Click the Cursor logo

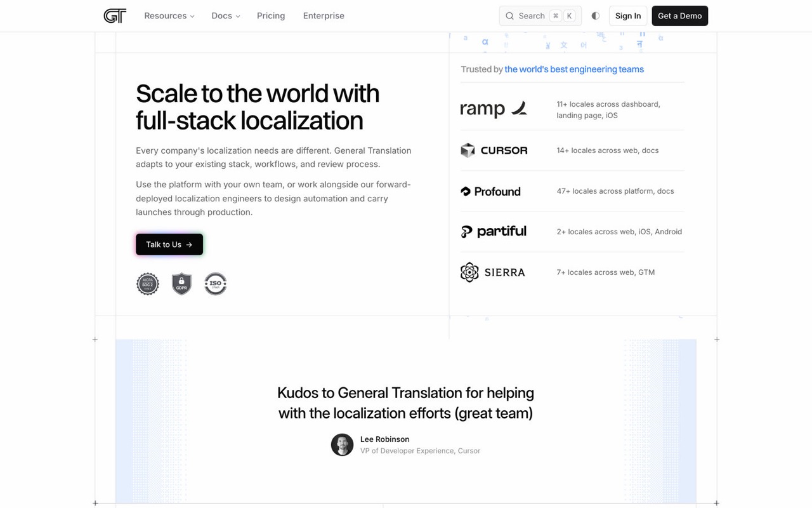pyautogui.click(x=494, y=150)
